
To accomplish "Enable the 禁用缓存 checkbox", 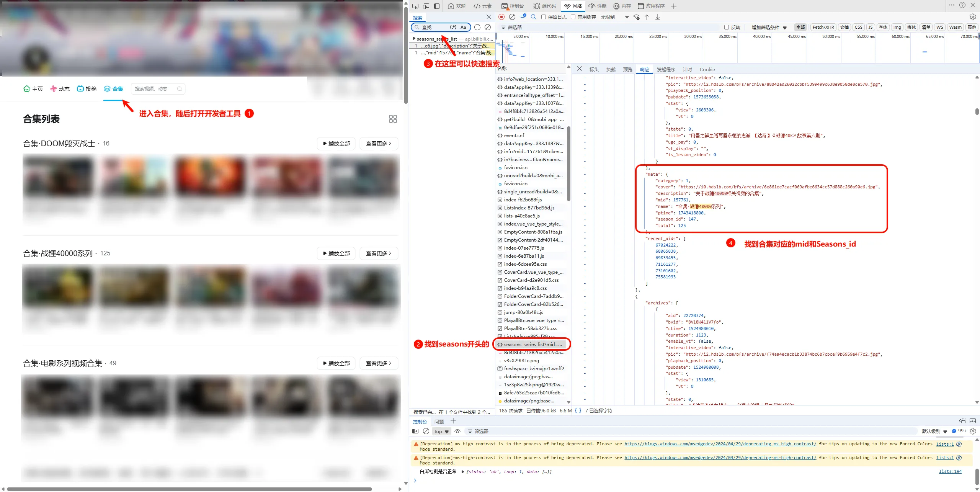I will tap(573, 17).
